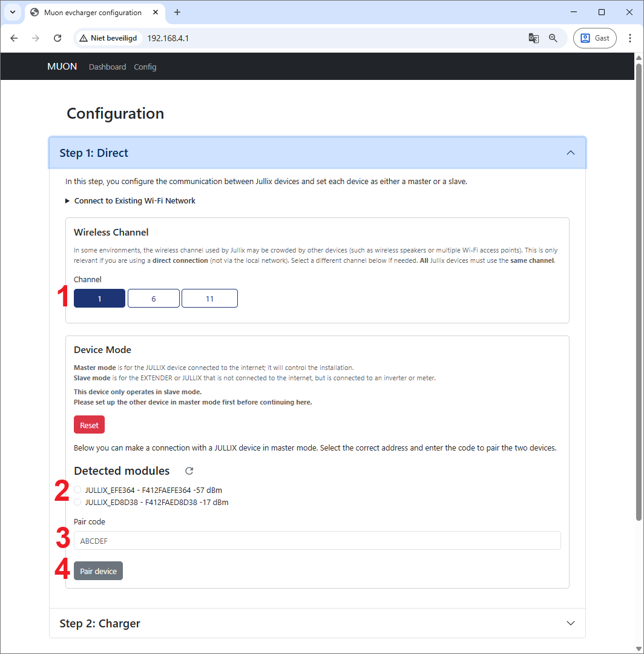
Task: Open a new browser tab with plus icon
Action: pyautogui.click(x=177, y=13)
